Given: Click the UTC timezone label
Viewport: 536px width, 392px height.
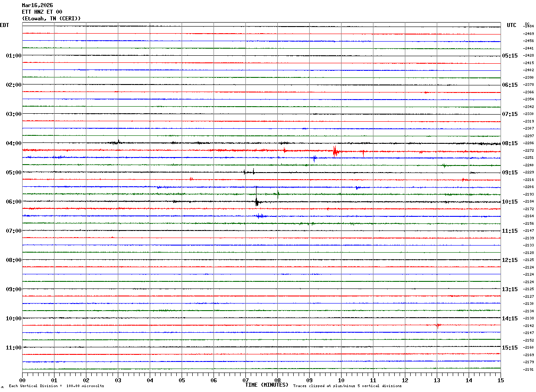Looking at the screenshot, I should click(512, 25).
